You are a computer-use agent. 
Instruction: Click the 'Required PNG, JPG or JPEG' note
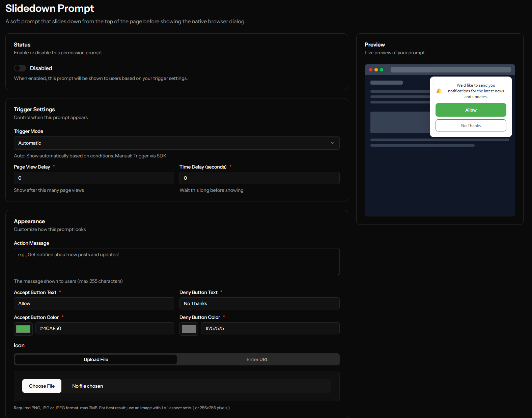(x=122, y=408)
